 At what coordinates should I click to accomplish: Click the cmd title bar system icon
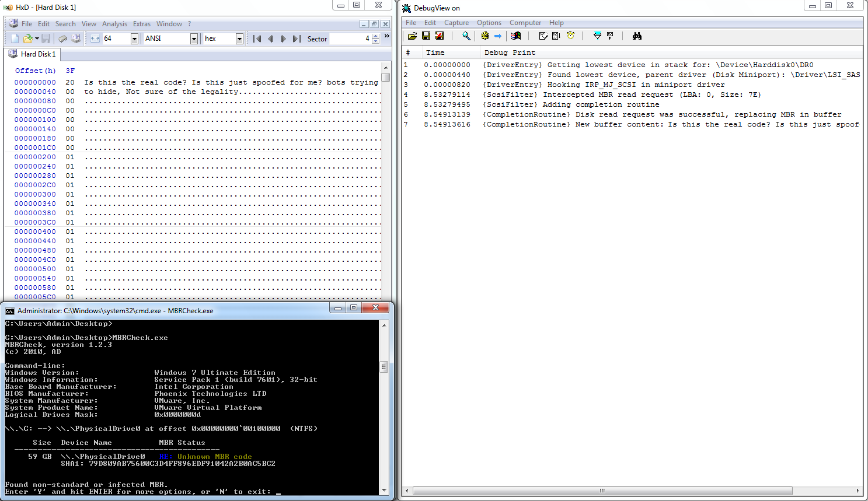pos(10,311)
